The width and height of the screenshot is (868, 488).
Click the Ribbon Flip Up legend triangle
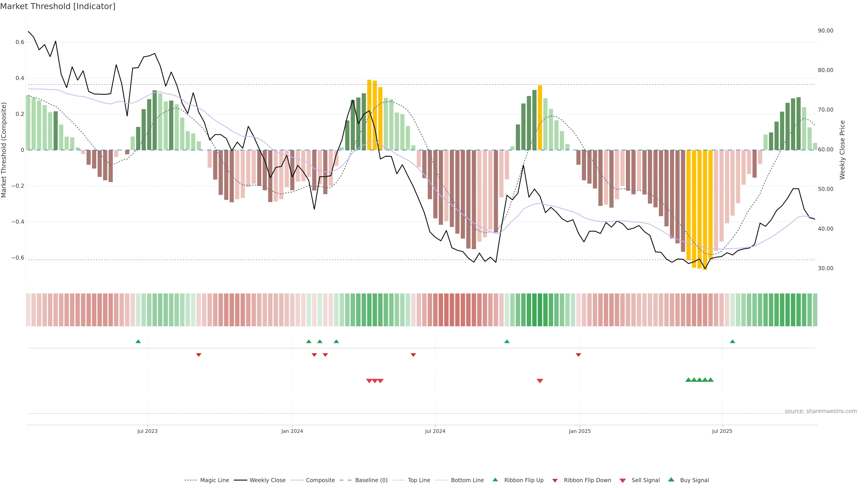click(x=495, y=480)
